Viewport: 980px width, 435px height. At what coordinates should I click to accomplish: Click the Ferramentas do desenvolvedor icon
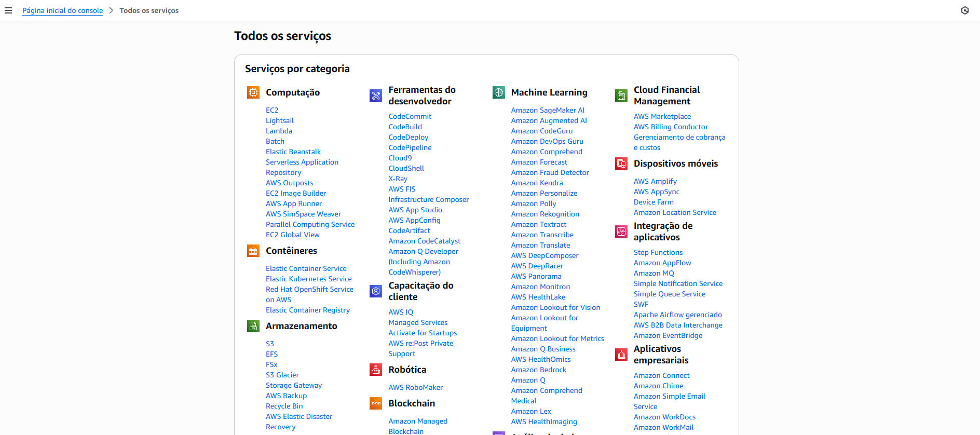pyautogui.click(x=376, y=96)
